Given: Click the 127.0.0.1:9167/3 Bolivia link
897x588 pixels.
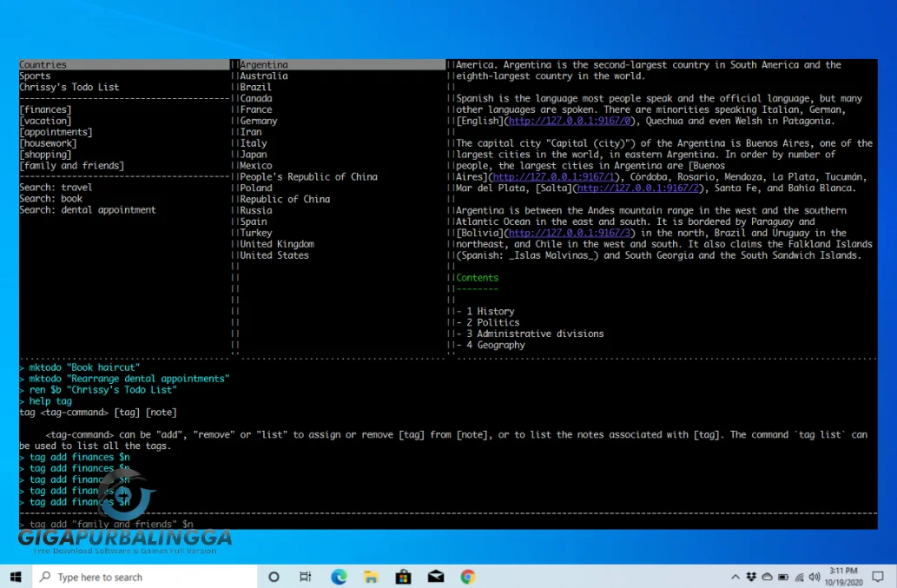Looking at the screenshot, I should point(571,234).
